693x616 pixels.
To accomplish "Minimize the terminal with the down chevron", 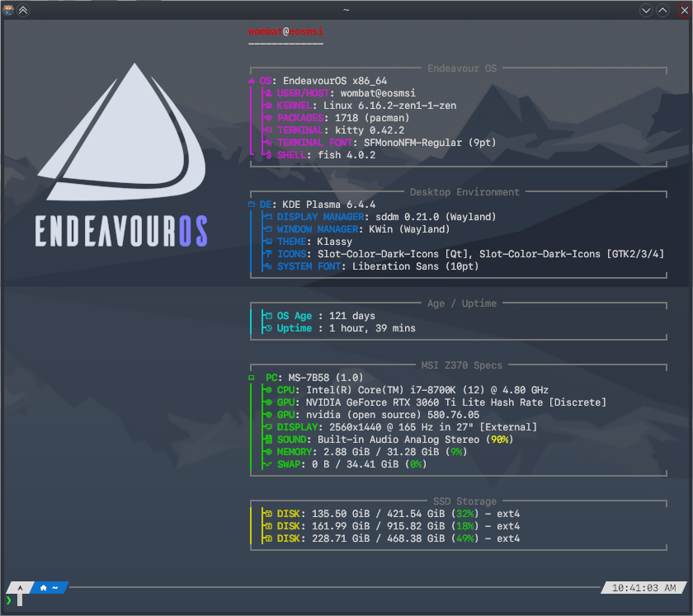I will [x=646, y=10].
